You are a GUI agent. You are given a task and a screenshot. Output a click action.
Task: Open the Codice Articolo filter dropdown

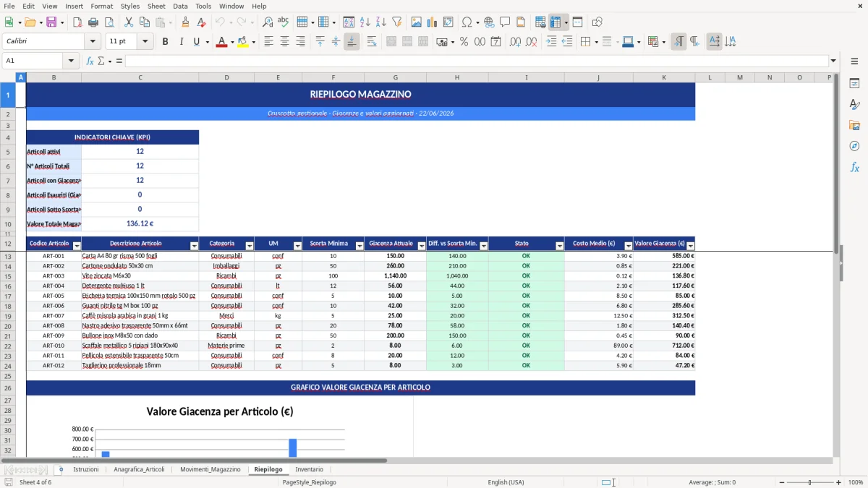[77, 247]
